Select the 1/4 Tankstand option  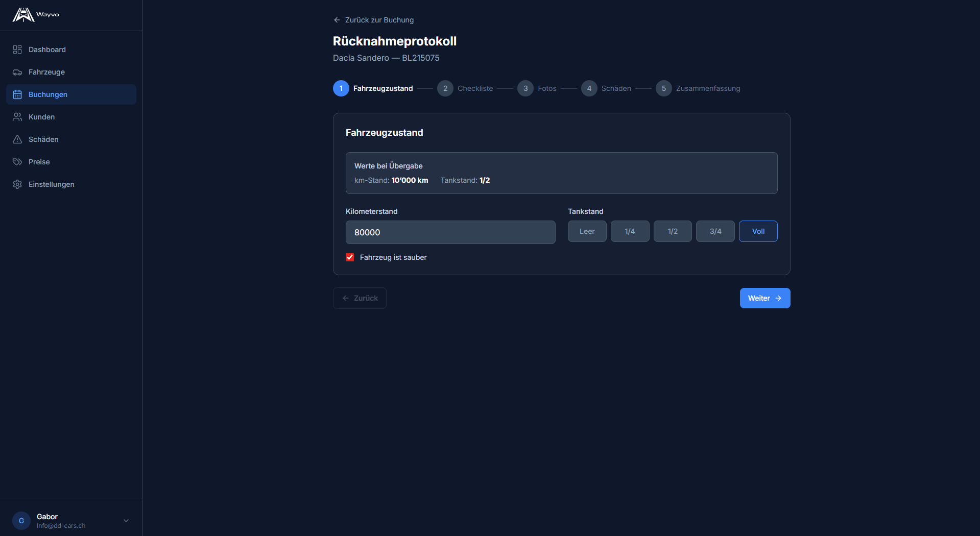point(630,231)
